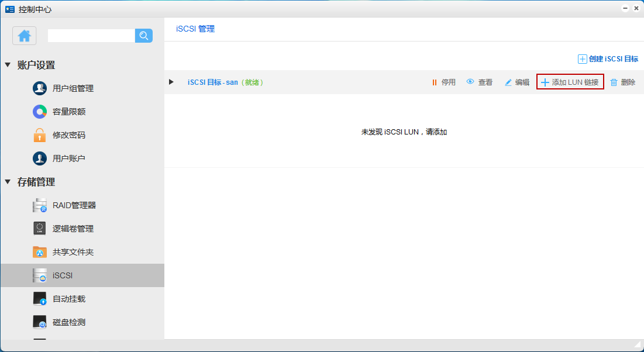Click the 创建 iSCSI 目标 plus icon
The width and height of the screenshot is (644, 352).
pos(583,59)
